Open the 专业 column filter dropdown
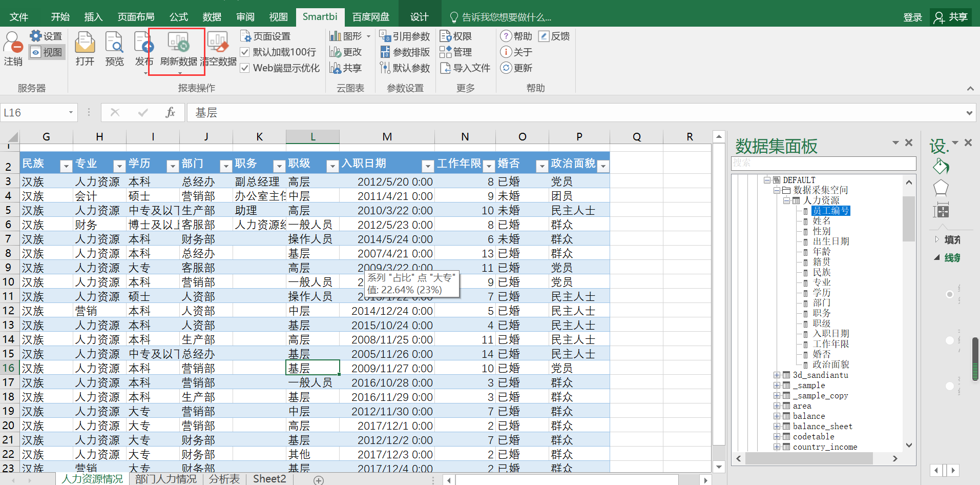The width and height of the screenshot is (980, 485). (x=119, y=166)
